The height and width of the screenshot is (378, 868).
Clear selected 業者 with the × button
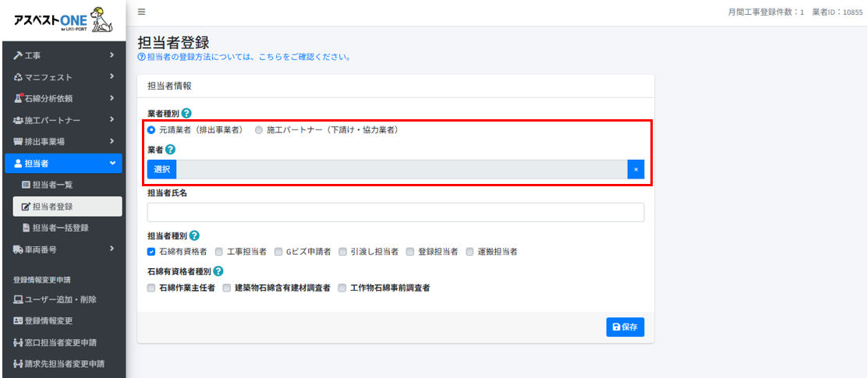pos(636,169)
